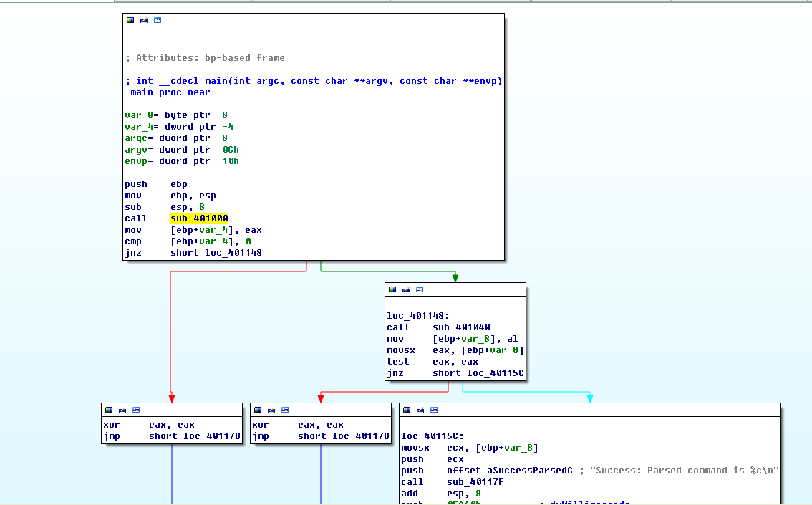
Task: Click the pencil edit icon on the _main node
Action: click(x=144, y=20)
